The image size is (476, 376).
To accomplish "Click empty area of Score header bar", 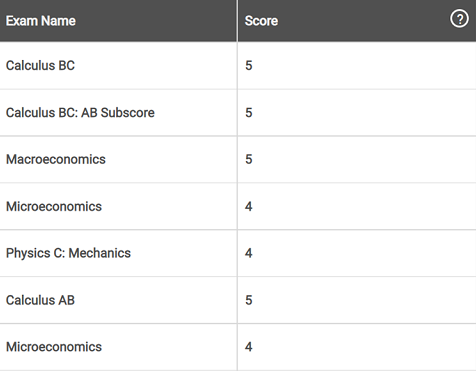I will [x=363, y=21].
